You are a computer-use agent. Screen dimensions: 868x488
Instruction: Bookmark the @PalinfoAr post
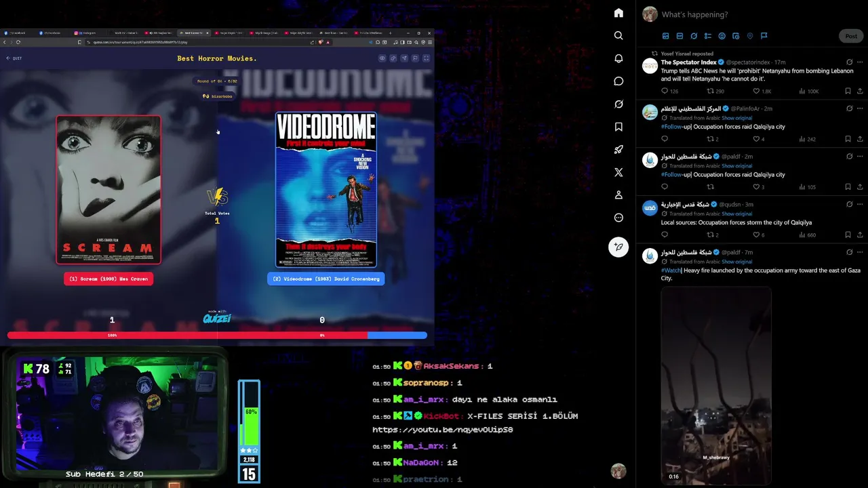pos(848,139)
